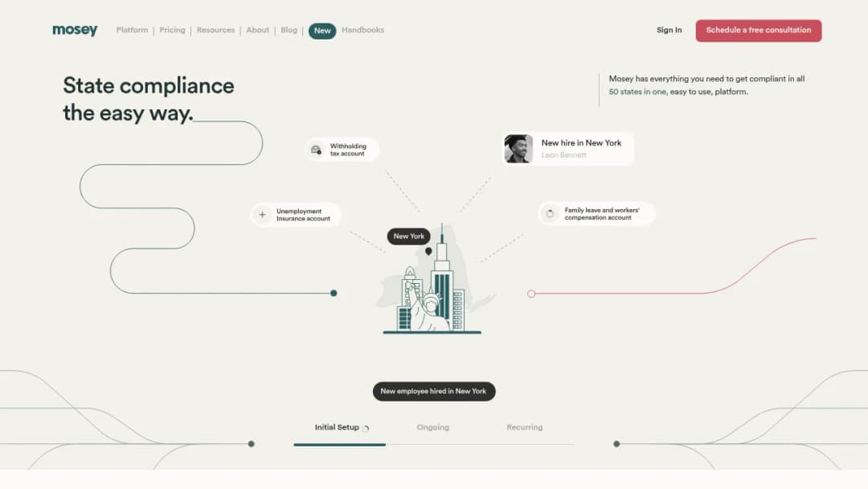The image size is (868, 489).
Task: Open the Platform menu
Action: click(x=132, y=30)
